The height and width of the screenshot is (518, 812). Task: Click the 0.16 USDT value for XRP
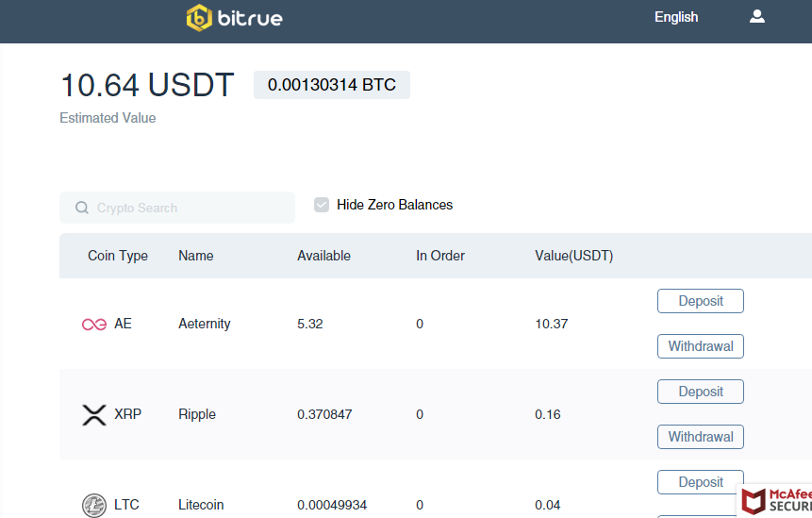click(547, 415)
